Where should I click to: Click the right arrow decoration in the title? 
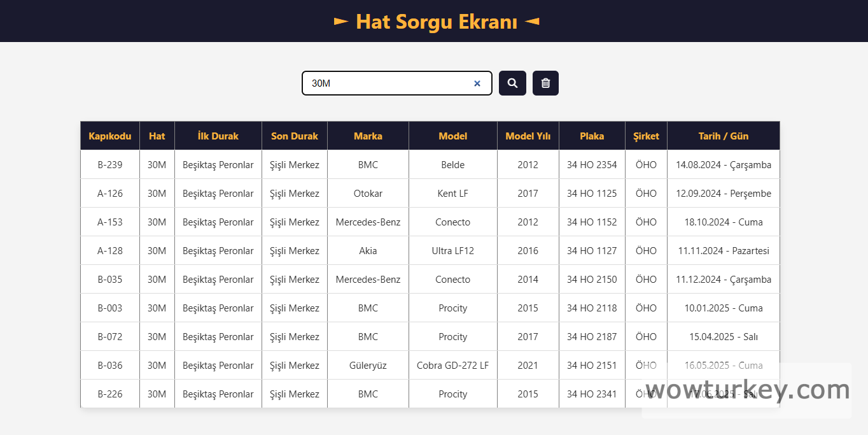coord(533,21)
